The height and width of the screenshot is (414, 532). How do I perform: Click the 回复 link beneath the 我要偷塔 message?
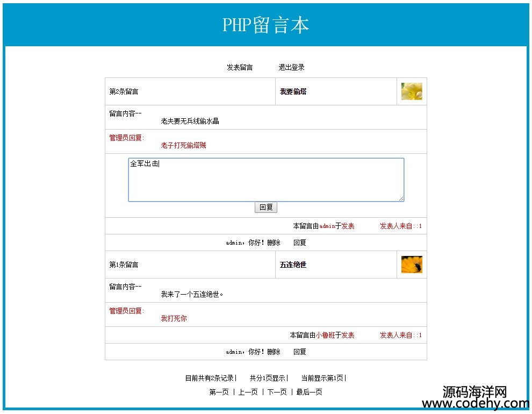[299, 243]
